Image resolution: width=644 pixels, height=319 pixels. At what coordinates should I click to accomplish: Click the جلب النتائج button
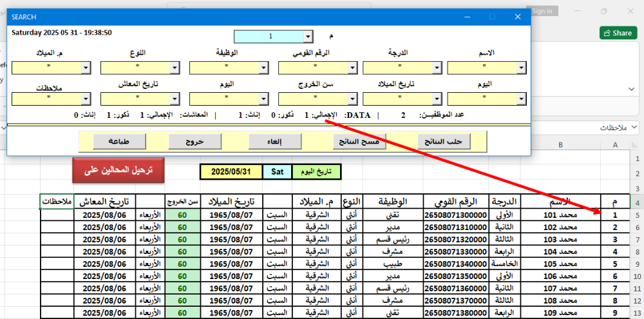coord(443,141)
